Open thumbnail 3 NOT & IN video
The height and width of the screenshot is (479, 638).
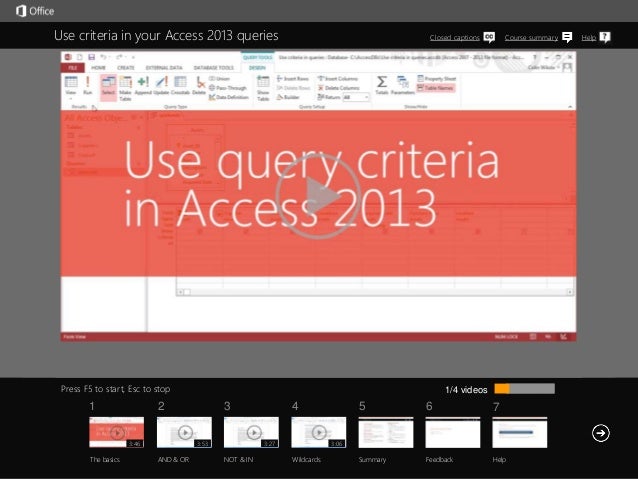tap(251, 432)
